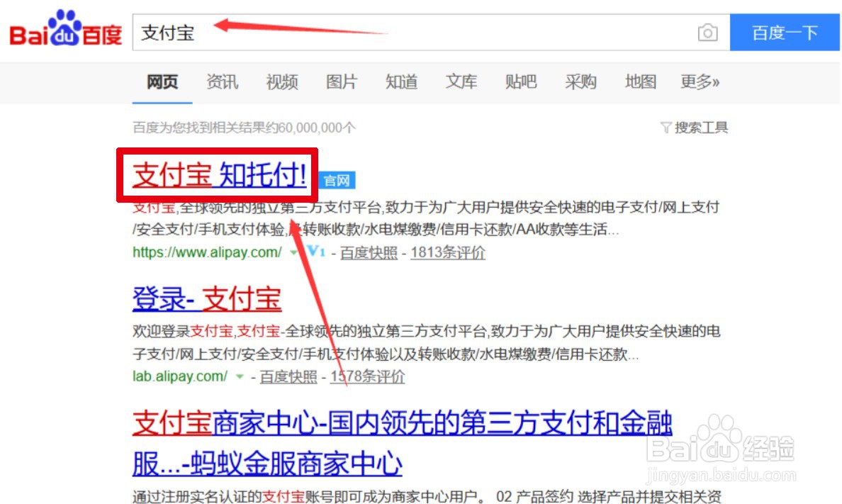Image resolution: width=842 pixels, height=504 pixels.
Task: Open 1813条评价 reviews link
Action: 448,252
